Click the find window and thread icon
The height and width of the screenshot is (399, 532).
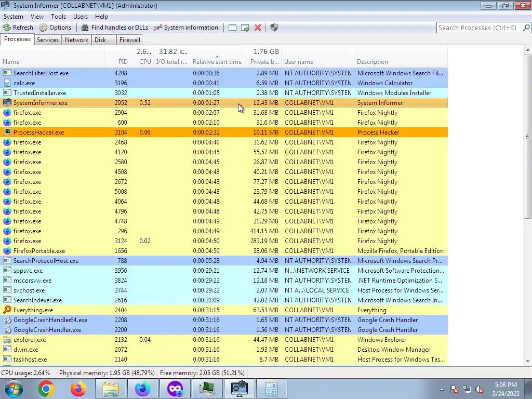pyautogui.click(x=245, y=28)
